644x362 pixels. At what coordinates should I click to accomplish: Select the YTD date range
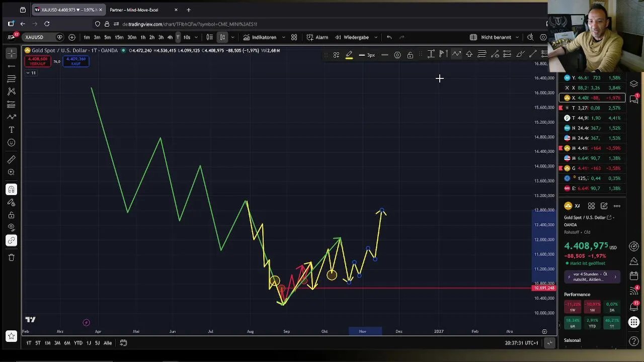pos(78,343)
